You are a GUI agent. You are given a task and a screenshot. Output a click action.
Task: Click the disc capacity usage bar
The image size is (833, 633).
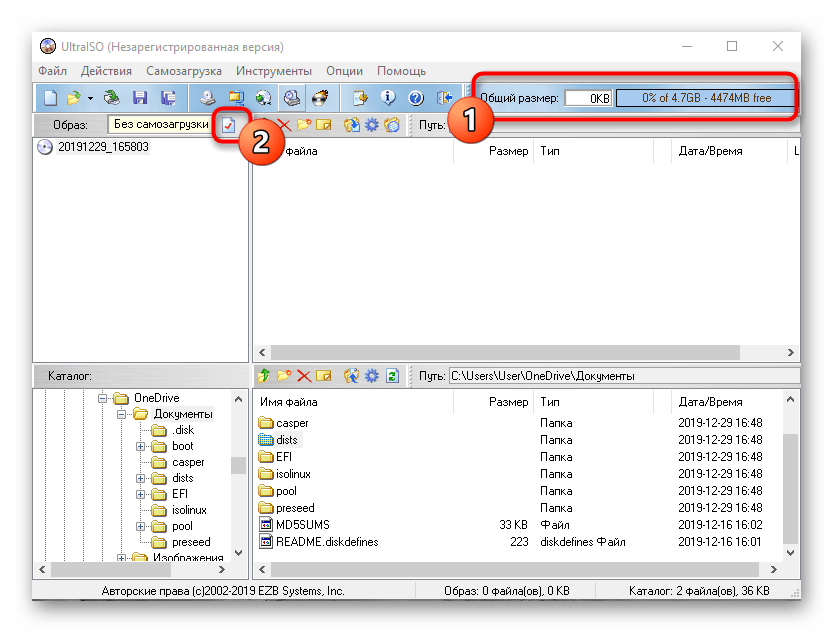click(705, 98)
